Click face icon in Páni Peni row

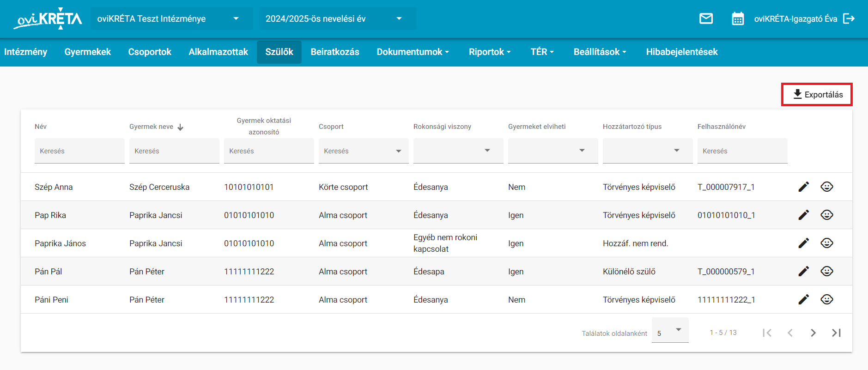(x=827, y=299)
